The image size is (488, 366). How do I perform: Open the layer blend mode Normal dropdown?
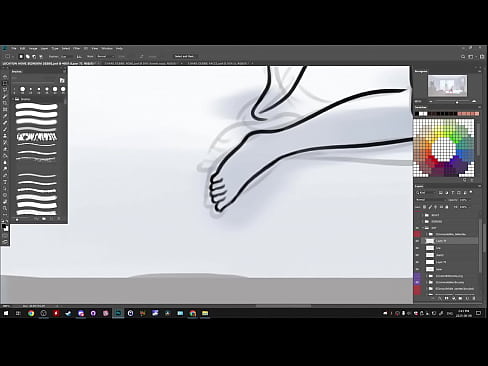pyautogui.click(x=430, y=200)
